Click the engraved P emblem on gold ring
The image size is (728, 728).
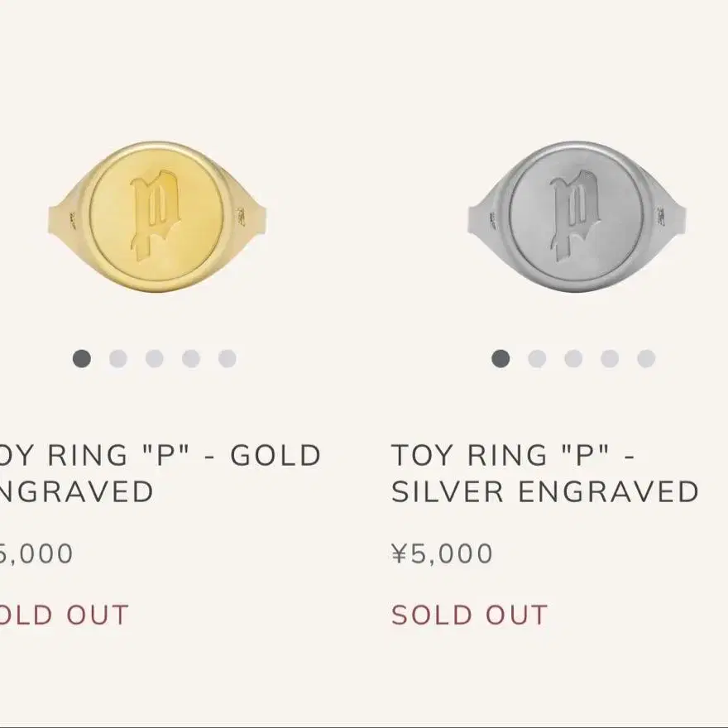click(x=156, y=215)
